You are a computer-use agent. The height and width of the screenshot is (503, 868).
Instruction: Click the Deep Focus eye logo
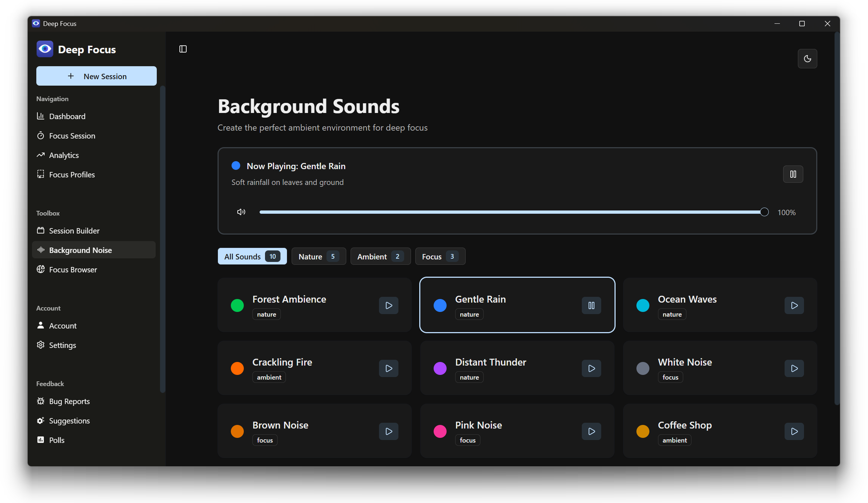(45, 49)
